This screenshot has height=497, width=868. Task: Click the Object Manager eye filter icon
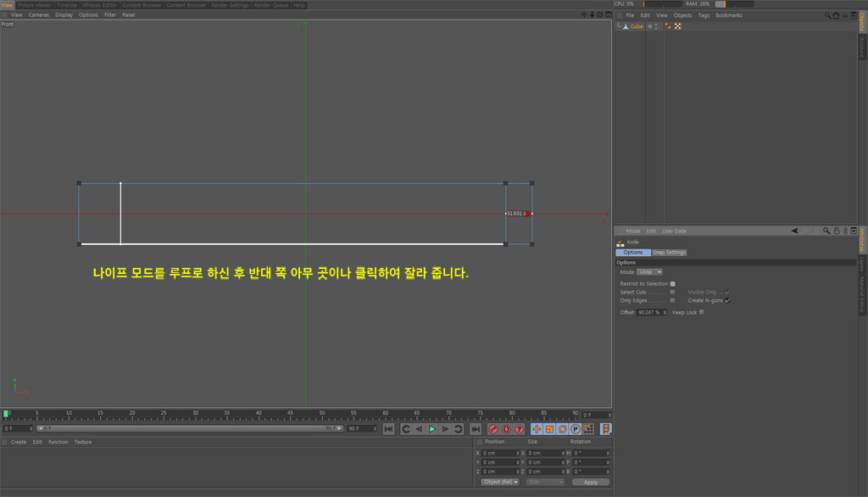845,15
